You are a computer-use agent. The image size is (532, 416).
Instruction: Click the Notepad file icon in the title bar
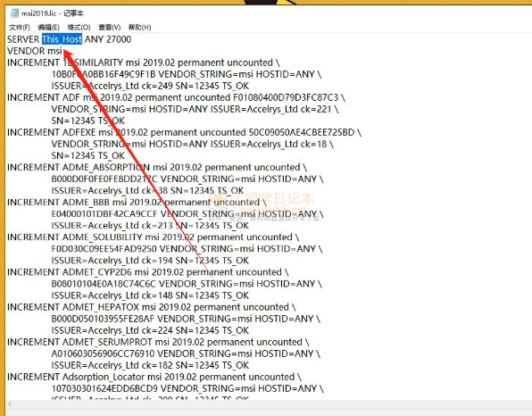tap(14, 13)
